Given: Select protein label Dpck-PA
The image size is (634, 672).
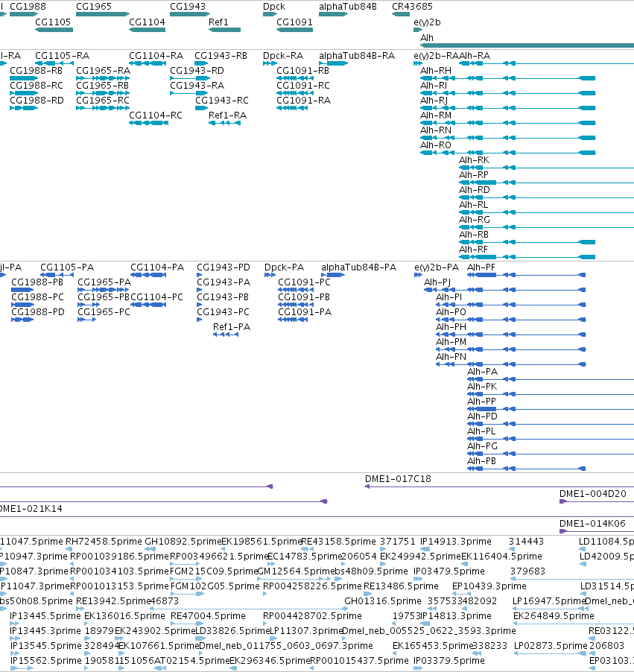Looking at the screenshot, I should pos(284,267).
